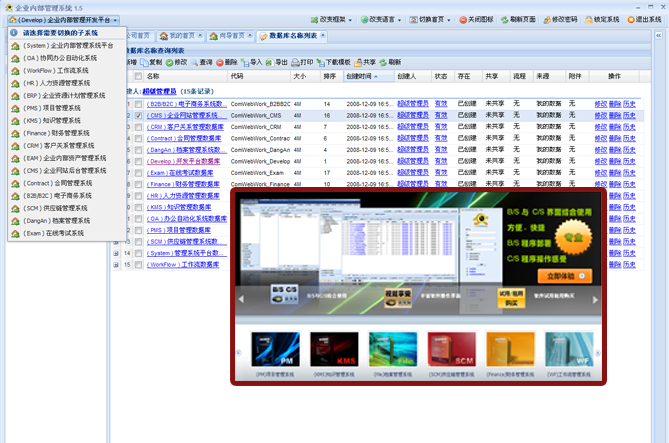Click the 修改 link in the B2B/B2C row

pos(600,103)
